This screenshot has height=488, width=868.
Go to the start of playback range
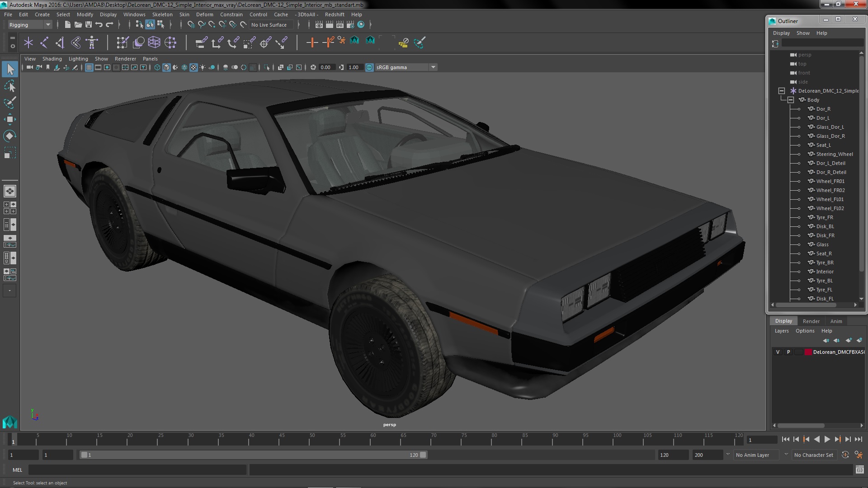[x=786, y=439]
